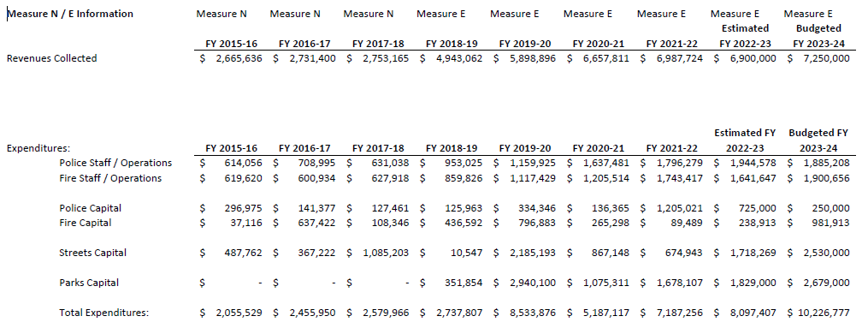Select the Total Expenditures: label
Screen dimensions: 868x334
click(104, 313)
